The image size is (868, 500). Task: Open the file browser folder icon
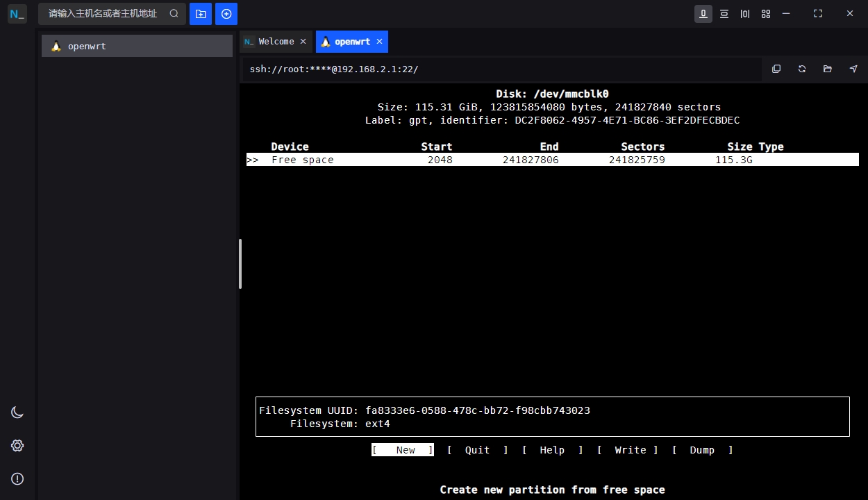(828, 69)
